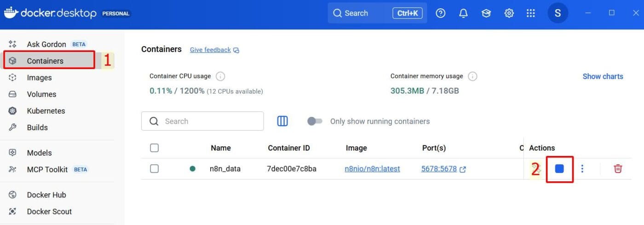Click the Containers page heading

coord(161,49)
